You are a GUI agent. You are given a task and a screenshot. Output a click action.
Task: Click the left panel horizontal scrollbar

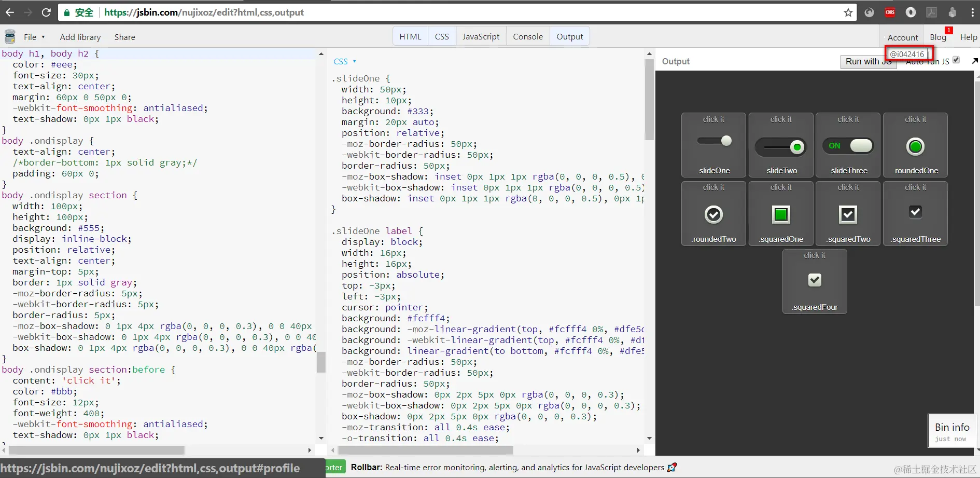(x=96, y=450)
